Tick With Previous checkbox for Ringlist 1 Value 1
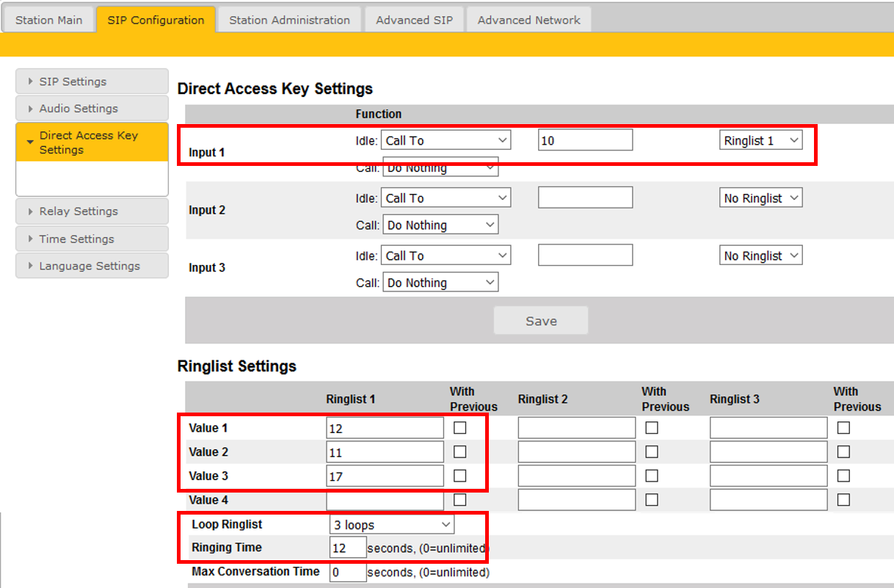894x588 pixels. pos(460,428)
